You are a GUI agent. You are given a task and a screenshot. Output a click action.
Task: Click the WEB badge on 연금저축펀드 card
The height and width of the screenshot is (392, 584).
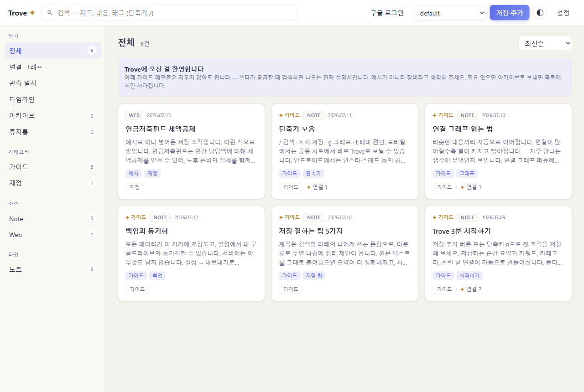click(x=134, y=115)
